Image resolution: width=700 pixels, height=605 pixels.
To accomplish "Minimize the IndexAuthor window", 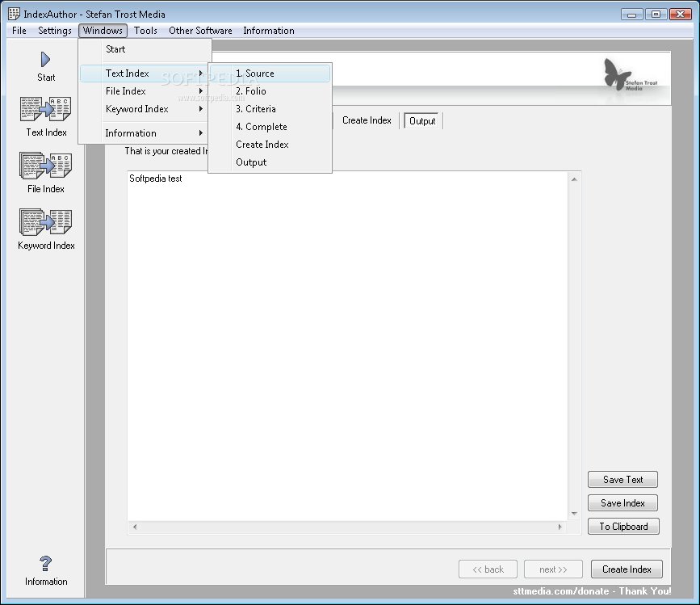I will pyautogui.click(x=631, y=15).
